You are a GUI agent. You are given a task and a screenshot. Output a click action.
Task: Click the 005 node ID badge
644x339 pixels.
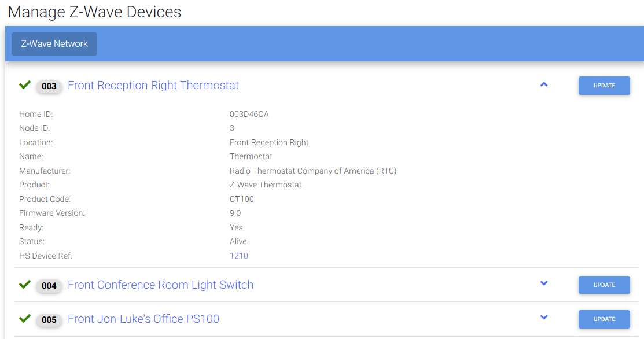tap(49, 320)
